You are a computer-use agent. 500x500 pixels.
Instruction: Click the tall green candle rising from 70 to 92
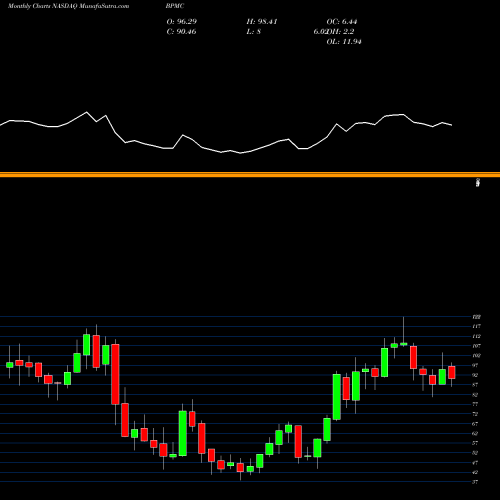(x=337, y=397)
